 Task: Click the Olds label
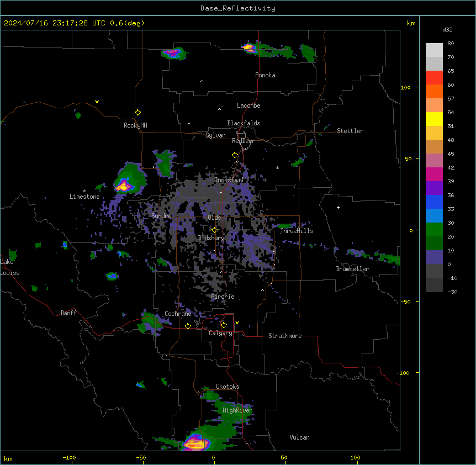[x=214, y=218]
